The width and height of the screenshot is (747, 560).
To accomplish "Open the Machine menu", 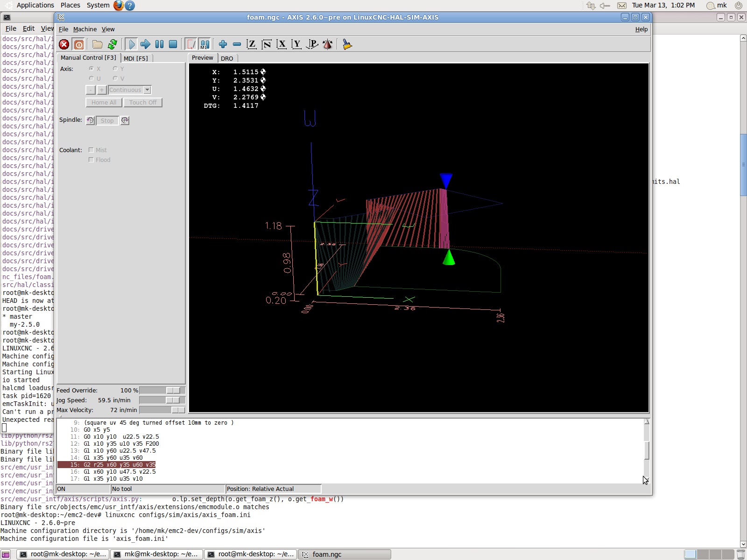I will 85,29.
